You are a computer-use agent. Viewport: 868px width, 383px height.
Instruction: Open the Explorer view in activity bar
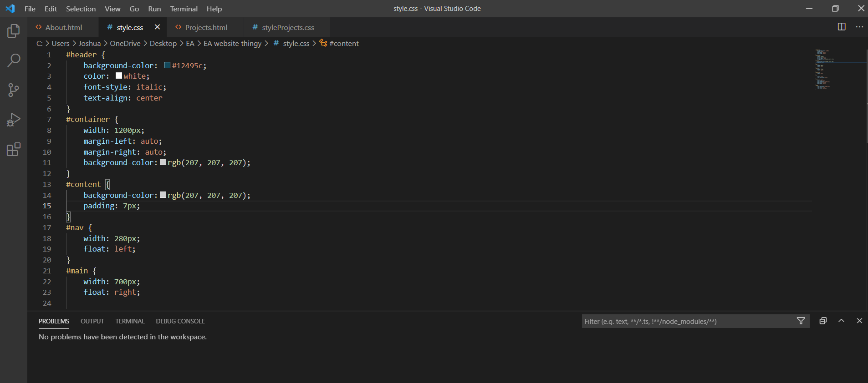(x=14, y=31)
